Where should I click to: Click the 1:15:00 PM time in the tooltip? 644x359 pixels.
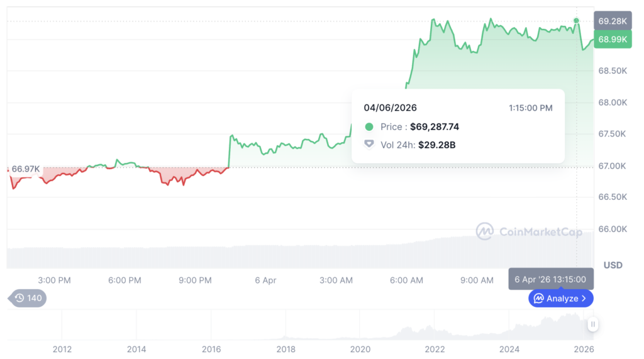[531, 108]
